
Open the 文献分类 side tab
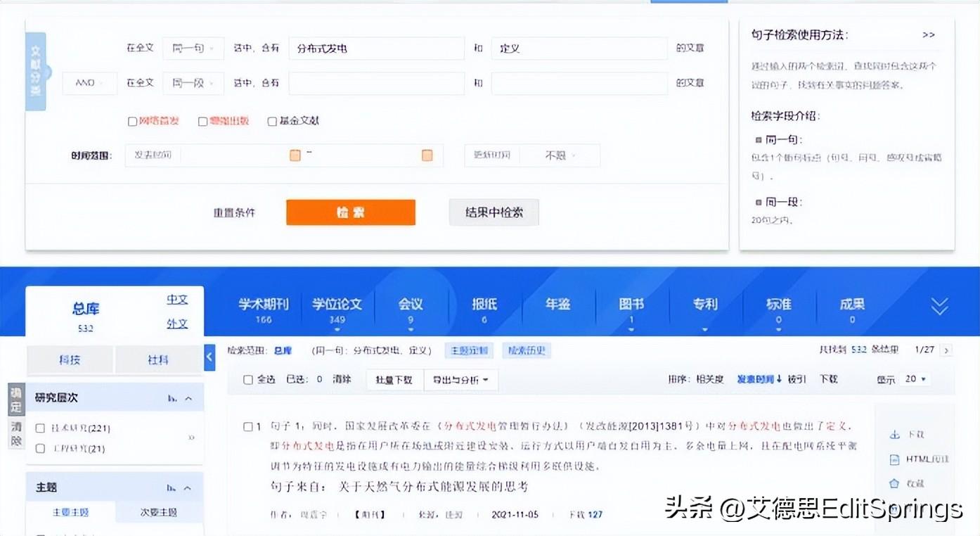coord(36,72)
